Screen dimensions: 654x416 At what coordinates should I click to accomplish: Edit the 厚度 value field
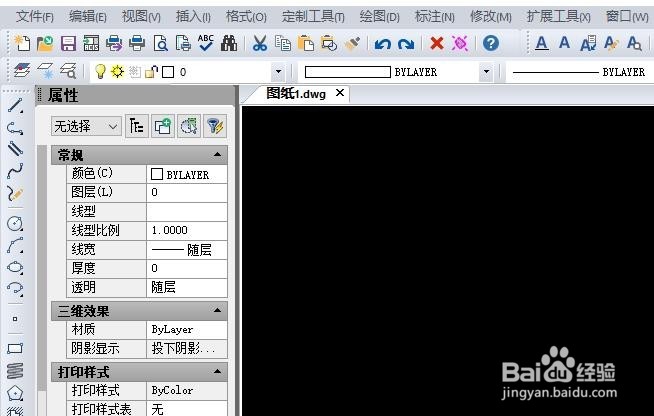187,268
